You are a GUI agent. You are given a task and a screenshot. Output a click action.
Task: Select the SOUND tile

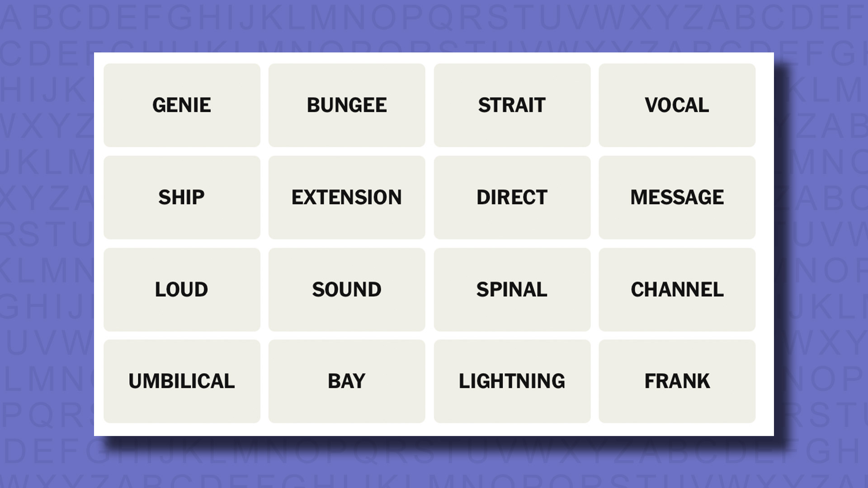tap(346, 289)
